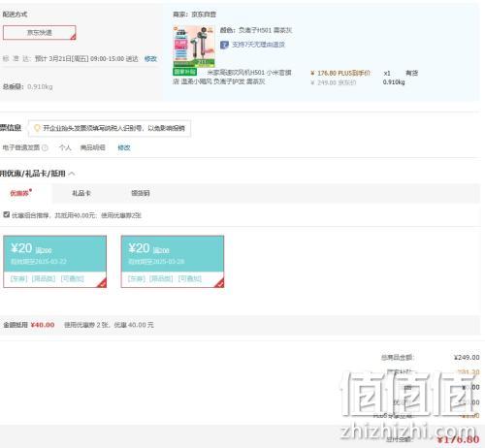Click the checkmark corner of 京东快递 box
485x448 pixels.
pos(73,37)
